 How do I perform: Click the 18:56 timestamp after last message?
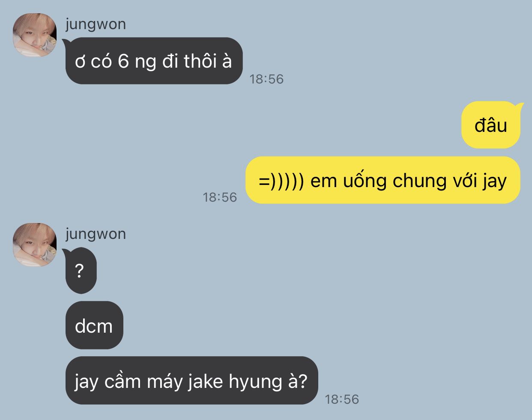tap(342, 399)
